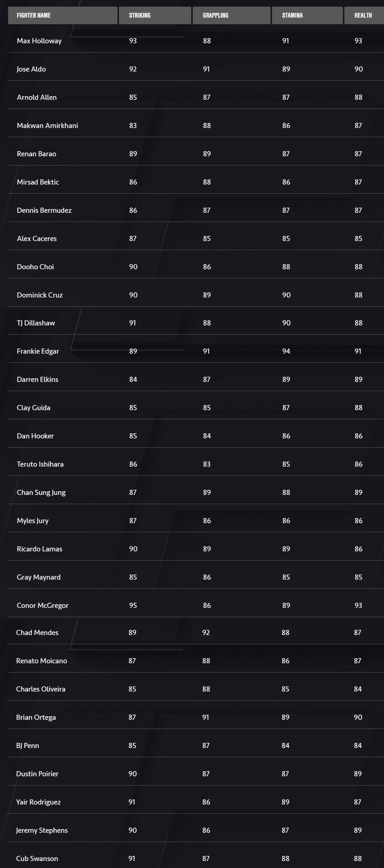Select the Charles Oliveira row name
Screen dimensions: 384x868
point(41,689)
